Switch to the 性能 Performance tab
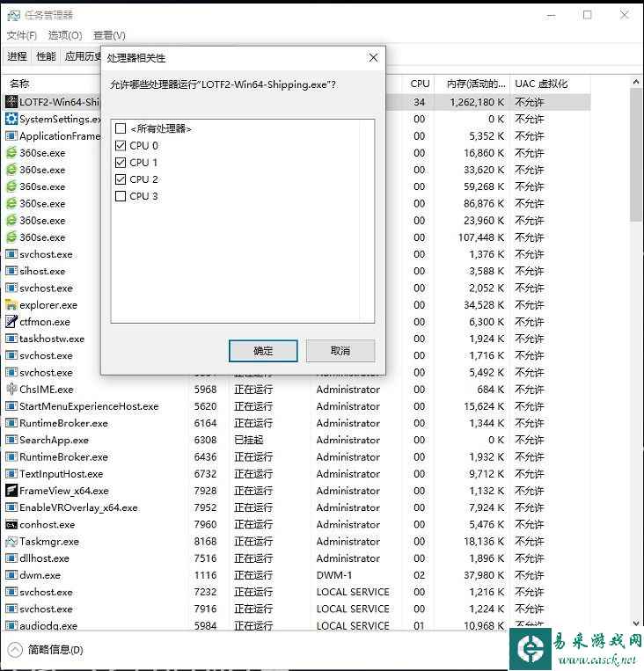 point(47,56)
